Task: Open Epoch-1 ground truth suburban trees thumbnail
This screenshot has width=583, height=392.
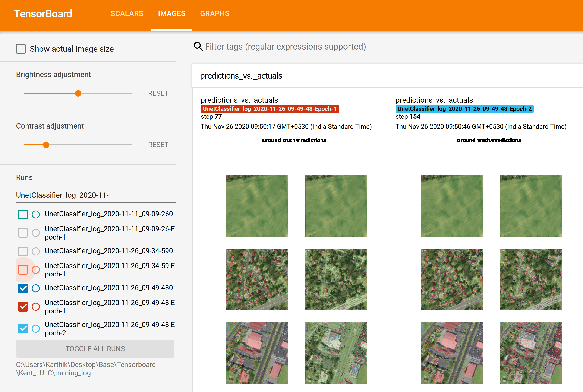Action: [257, 279]
